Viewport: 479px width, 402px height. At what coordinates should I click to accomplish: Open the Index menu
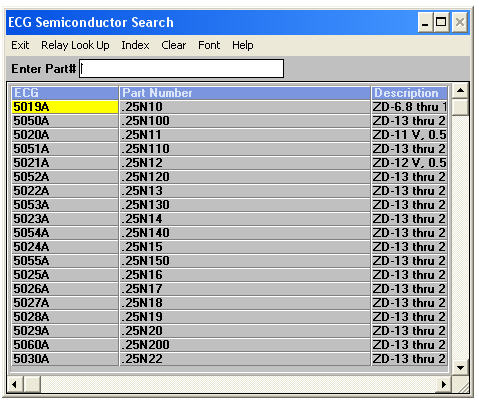[135, 45]
